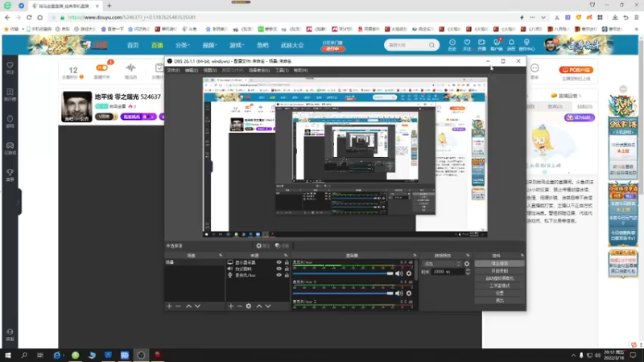Adjust the second mixer channel volume slider
Screen dimensions: 644x362
click(x=343, y=293)
